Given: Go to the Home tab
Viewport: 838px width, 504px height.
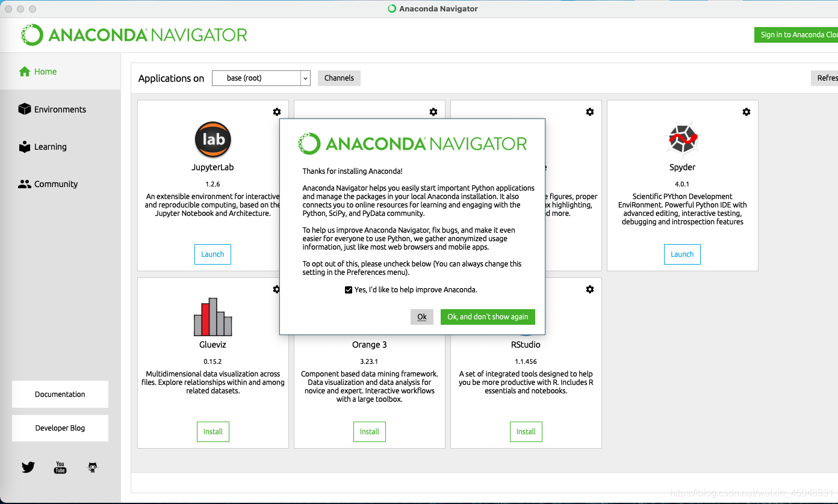Looking at the screenshot, I should [x=60, y=72].
